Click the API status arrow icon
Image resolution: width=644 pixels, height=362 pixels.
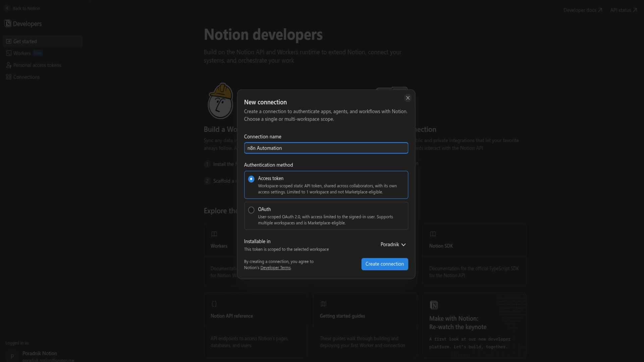pyautogui.click(x=635, y=10)
